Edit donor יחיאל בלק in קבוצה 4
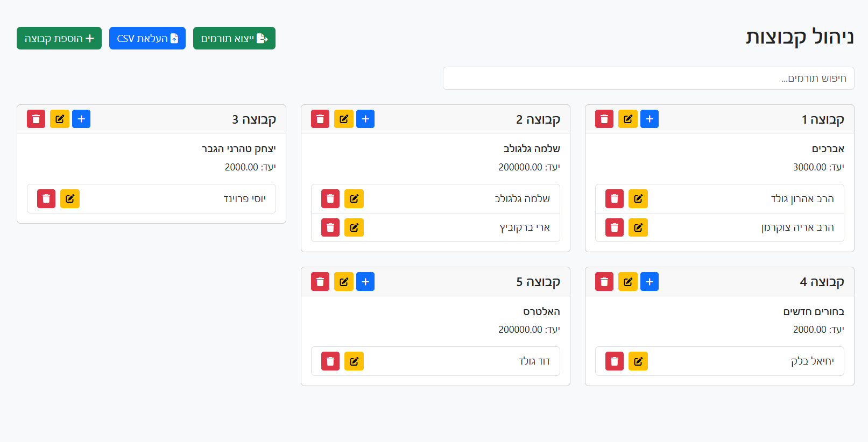This screenshot has height=442, width=868. [x=638, y=361]
